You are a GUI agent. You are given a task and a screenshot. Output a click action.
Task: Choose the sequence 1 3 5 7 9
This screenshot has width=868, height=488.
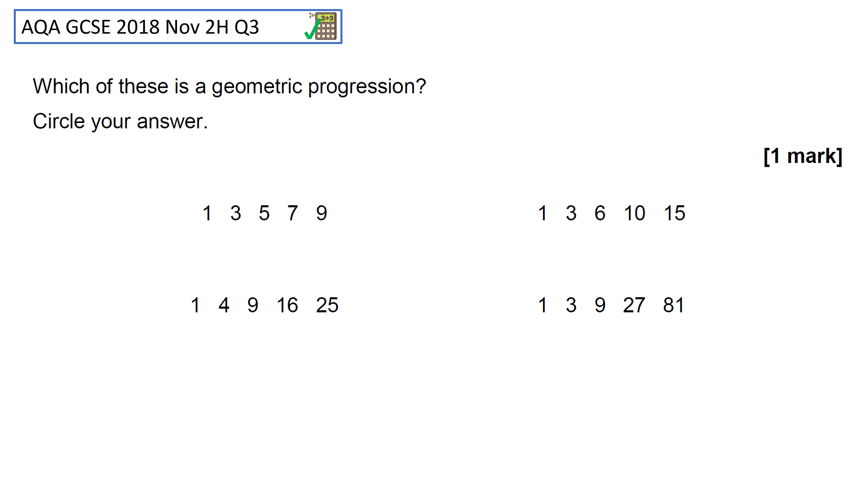[x=265, y=213]
